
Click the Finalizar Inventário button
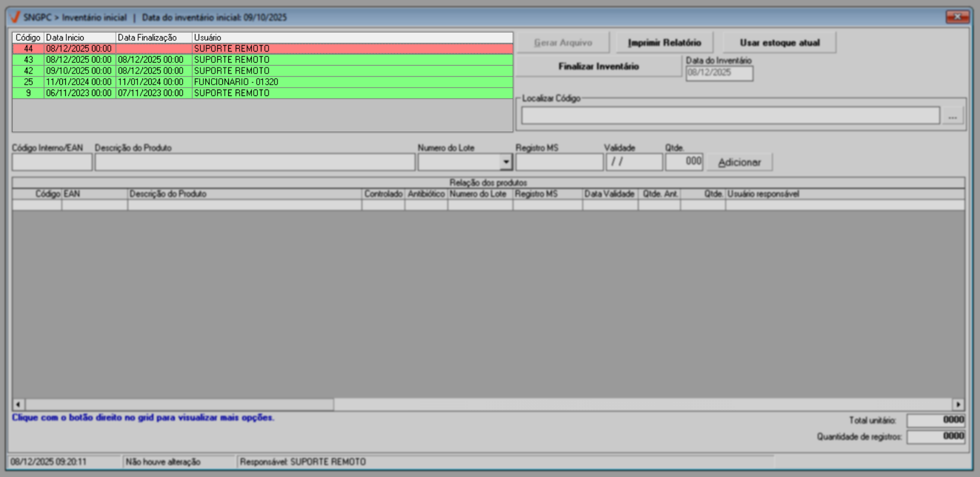click(x=598, y=66)
